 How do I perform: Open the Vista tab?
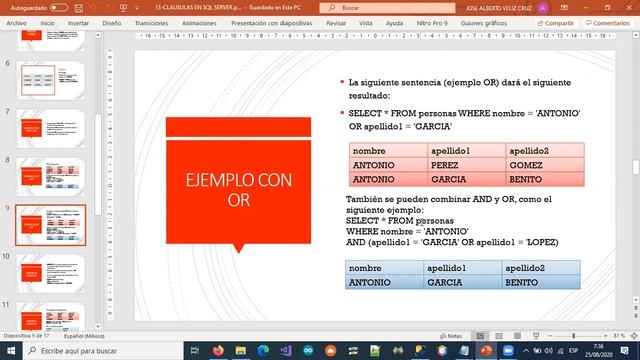pos(366,23)
